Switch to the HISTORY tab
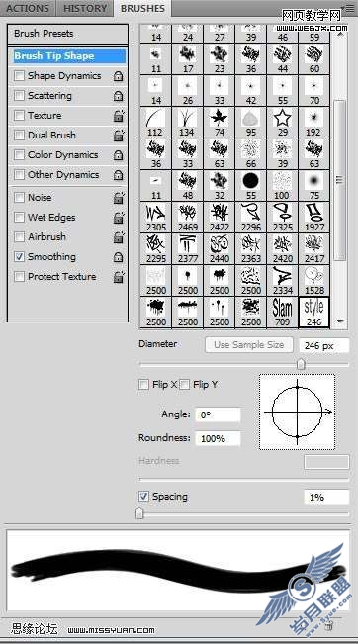Image resolution: width=358 pixels, height=644 pixels. point(85,8)
